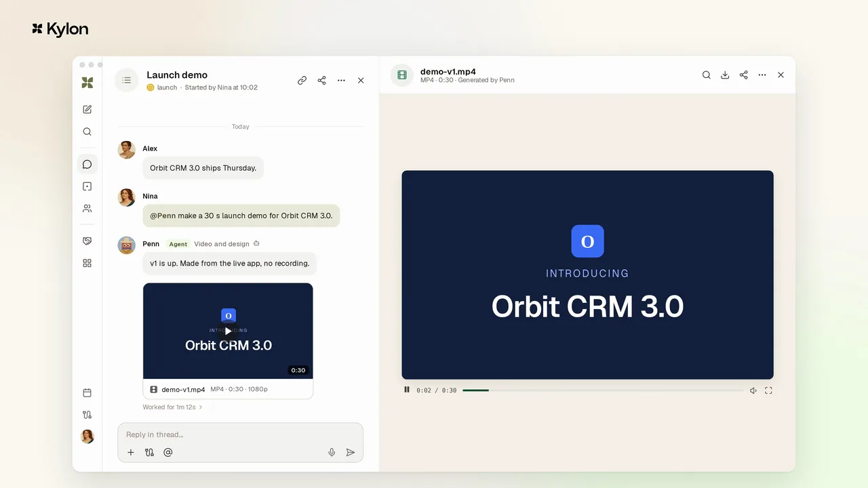Click the message v1 is up. Made from the live app
The width and height of the screenshot is (868, 488).
(230, 263)
